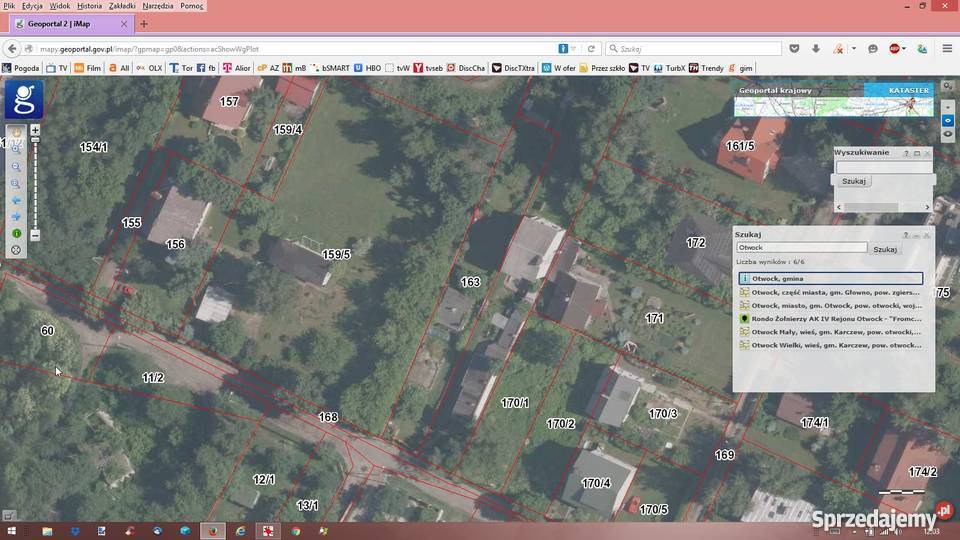The image size is (960, 540).
Task: Go to next map view with right arrow
Action: tap(17, 217)
